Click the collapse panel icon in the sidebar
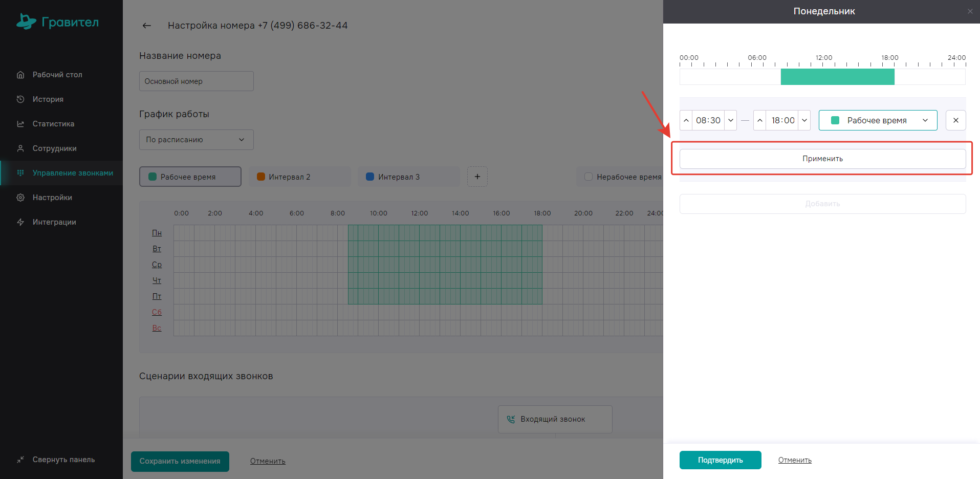 click(x=20, y=460)
